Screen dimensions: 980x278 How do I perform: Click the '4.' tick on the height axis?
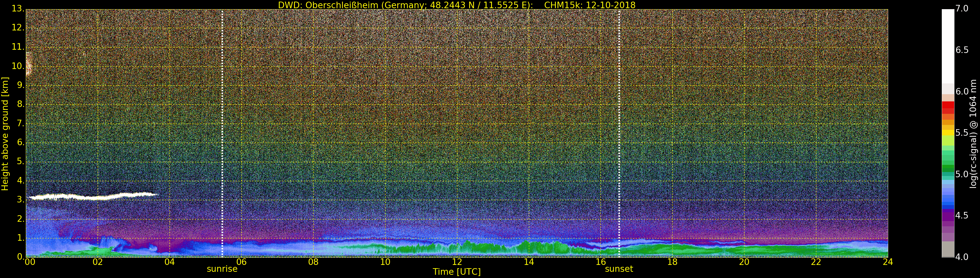click(x=20, y=181)
